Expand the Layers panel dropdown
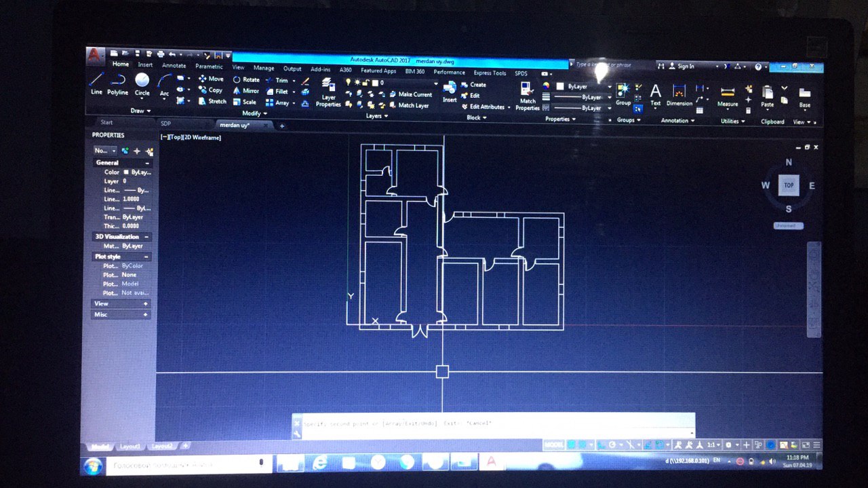This screenshot has width=868, height=488. (376, 116)
